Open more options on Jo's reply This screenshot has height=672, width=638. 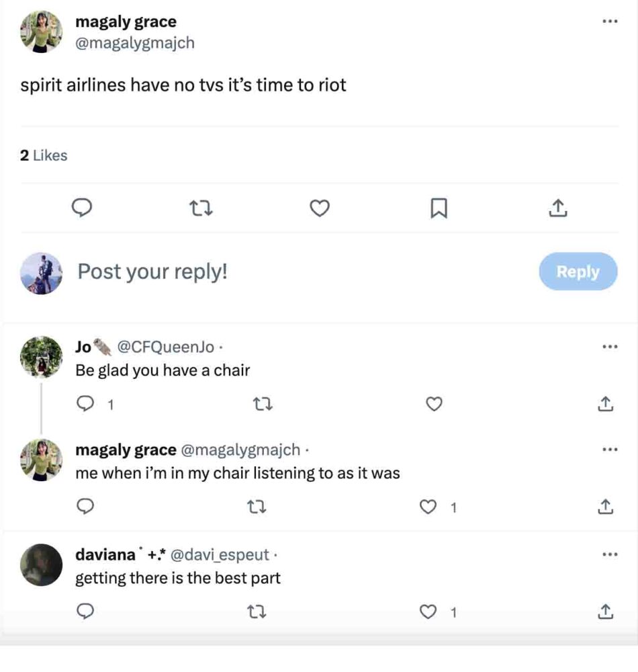pos(609,347)
